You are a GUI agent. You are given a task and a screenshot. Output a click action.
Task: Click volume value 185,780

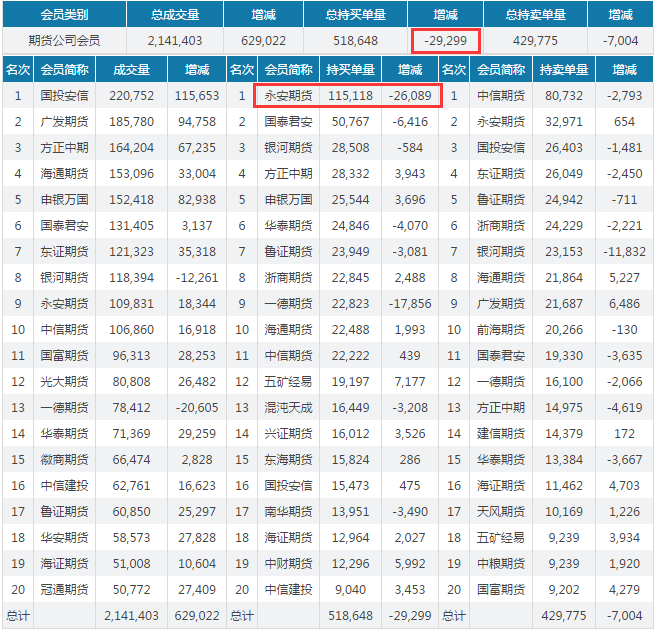131,121
